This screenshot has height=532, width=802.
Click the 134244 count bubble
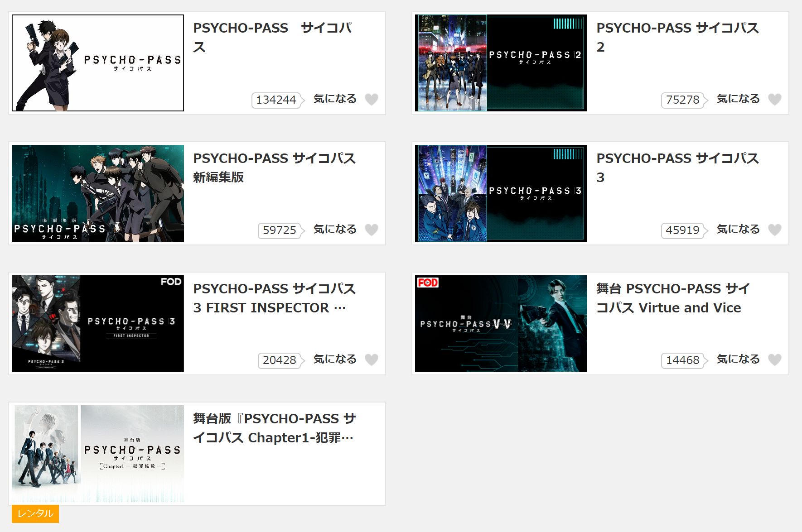(x=277, y=100)
